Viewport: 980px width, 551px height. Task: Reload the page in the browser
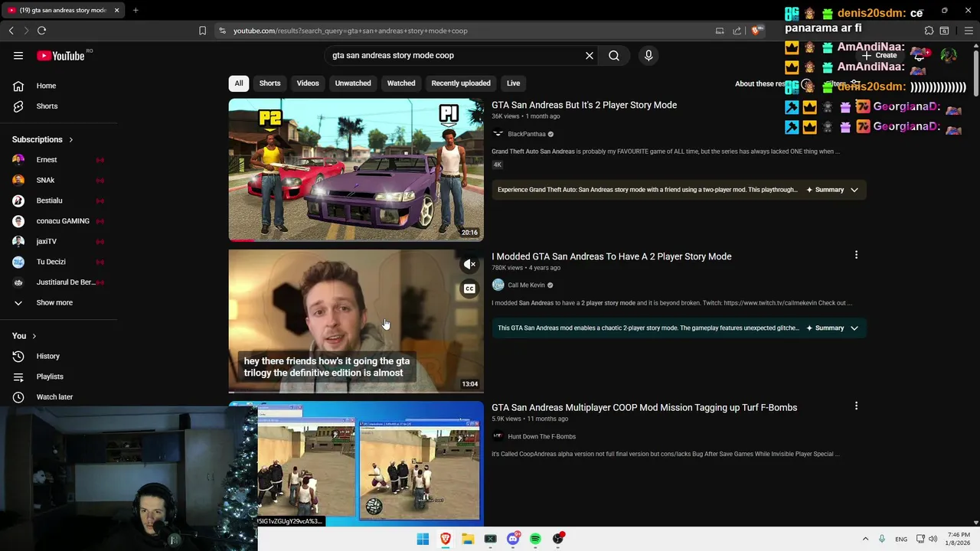click(x=41, y=31)
